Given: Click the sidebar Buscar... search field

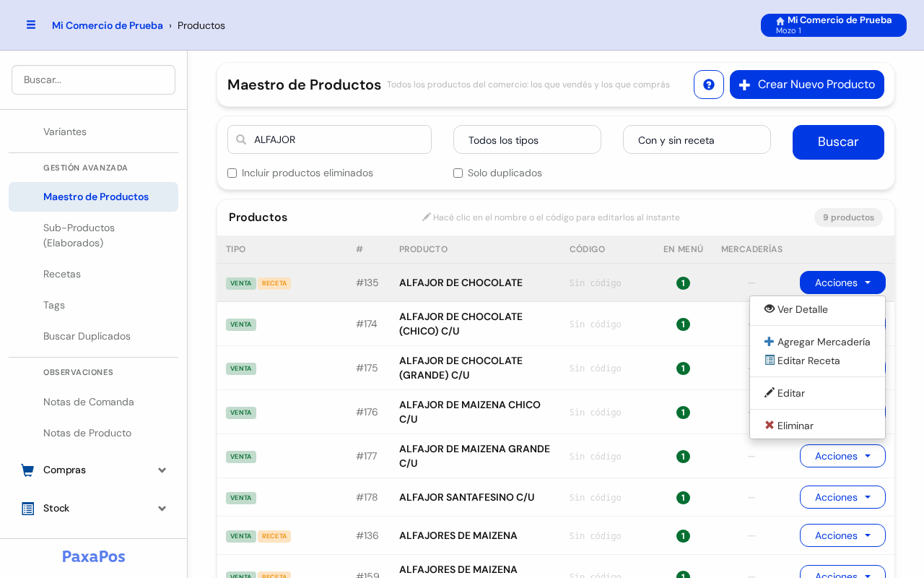Looking at the screenshot, I should click(x=93, y=79).
